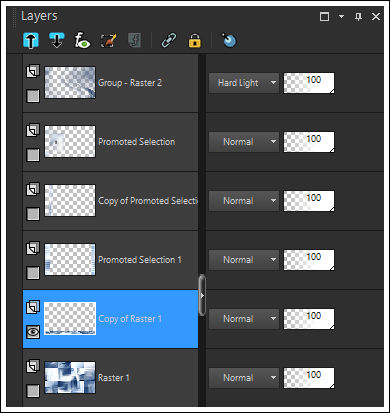Click the edit selection brush icon
Image resolution: width=390 pixels, height=413 pixels.
(108, 41)
